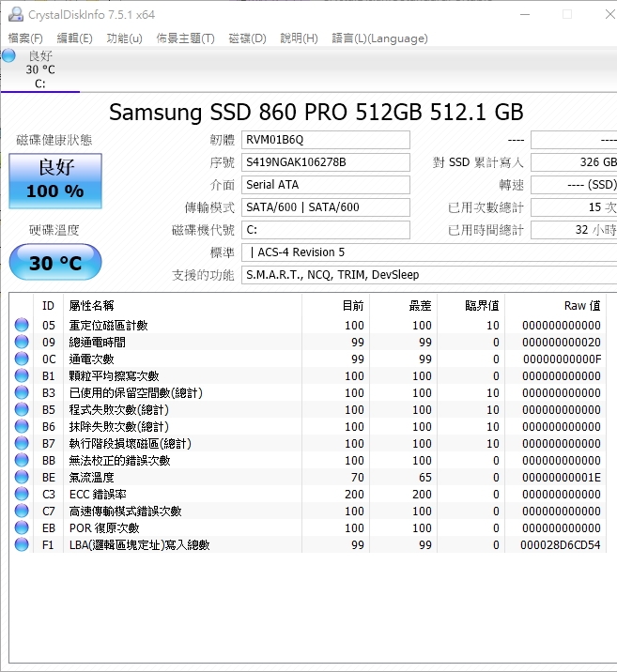Viewport: 617px width, 672px height.
Task: Select the 顆粒平均擦寫次數 attribute name
Action: coord(114,375)
